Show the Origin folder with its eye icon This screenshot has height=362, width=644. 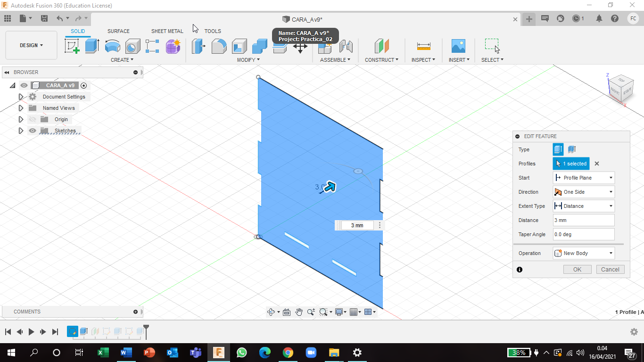click(33, 119)
